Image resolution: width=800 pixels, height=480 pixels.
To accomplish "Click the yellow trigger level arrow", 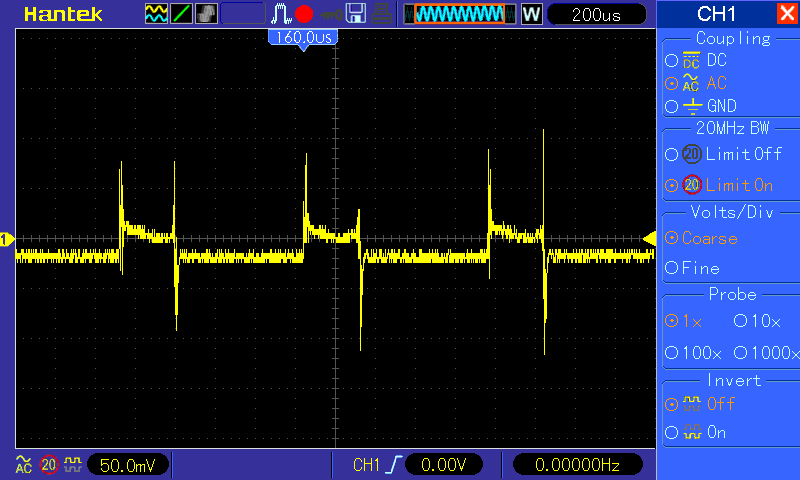I will pos(649,239).
